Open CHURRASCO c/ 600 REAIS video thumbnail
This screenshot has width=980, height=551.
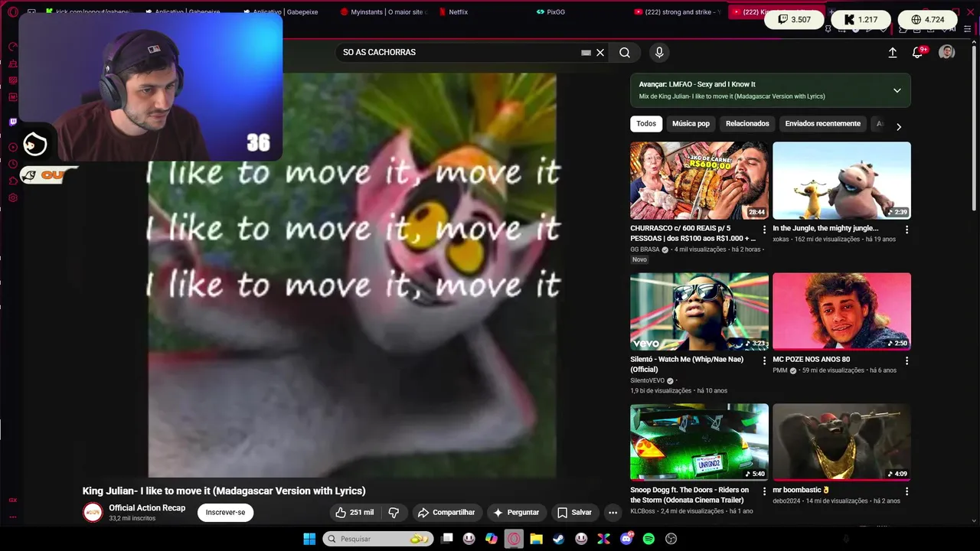[699, 181]
